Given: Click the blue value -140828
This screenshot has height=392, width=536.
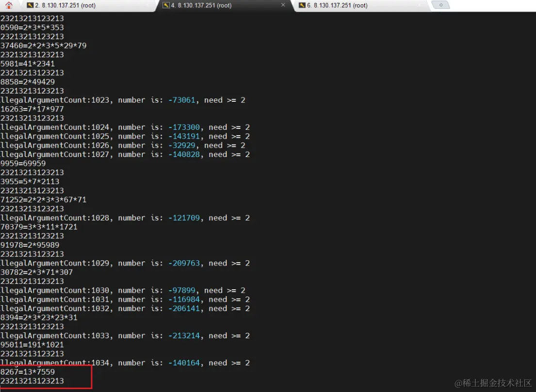Looking at the screenshot, I should point(184,155).
